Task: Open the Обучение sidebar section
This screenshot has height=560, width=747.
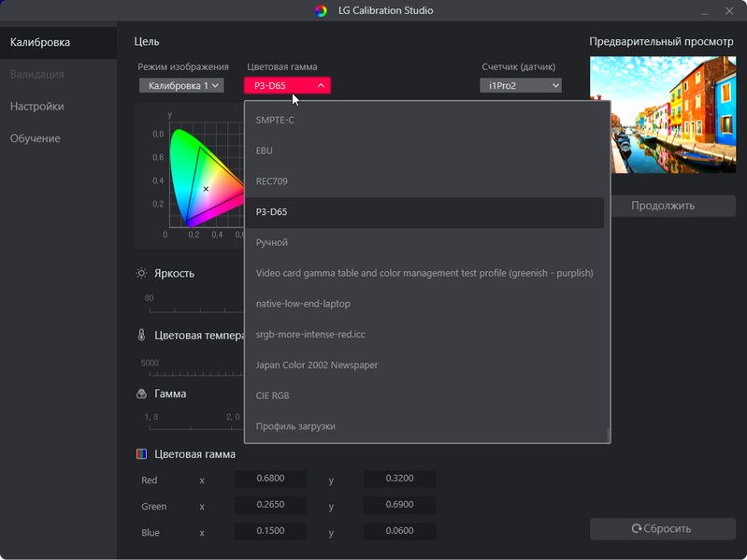Action: pyautogui.click(x=58, y=138)
